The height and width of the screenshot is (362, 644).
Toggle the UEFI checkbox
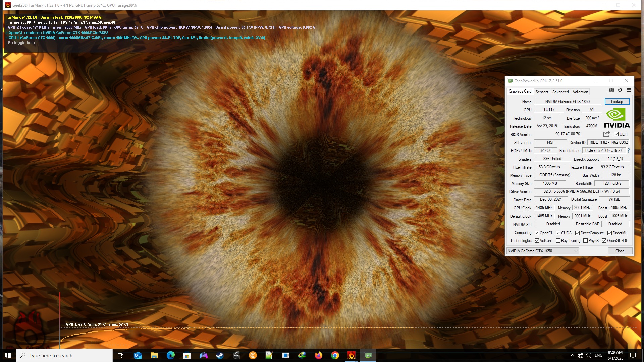[x=616, y=134]
